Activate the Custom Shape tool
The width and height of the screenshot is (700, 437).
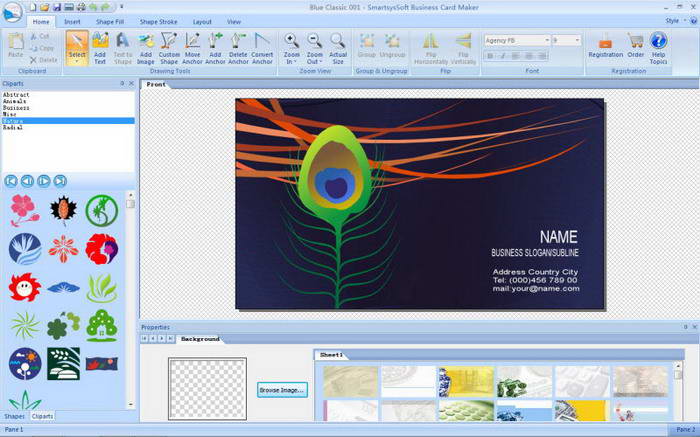(x=169, y=48)
